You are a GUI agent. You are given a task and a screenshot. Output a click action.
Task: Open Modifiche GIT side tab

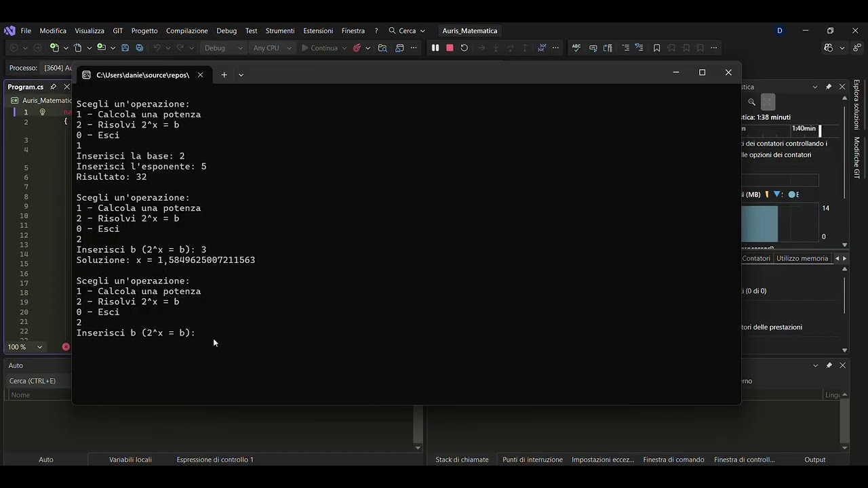pyautogui.click(x=856, y=158)
